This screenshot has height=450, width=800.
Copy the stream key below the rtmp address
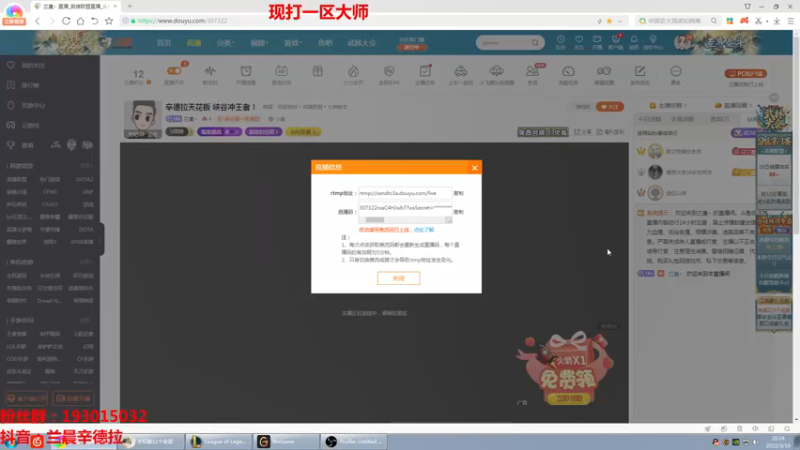coord(458,212)
